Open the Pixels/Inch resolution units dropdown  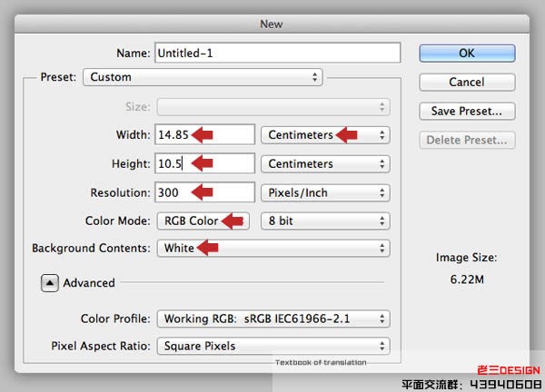pyautogui.click(x=324, y=193)
